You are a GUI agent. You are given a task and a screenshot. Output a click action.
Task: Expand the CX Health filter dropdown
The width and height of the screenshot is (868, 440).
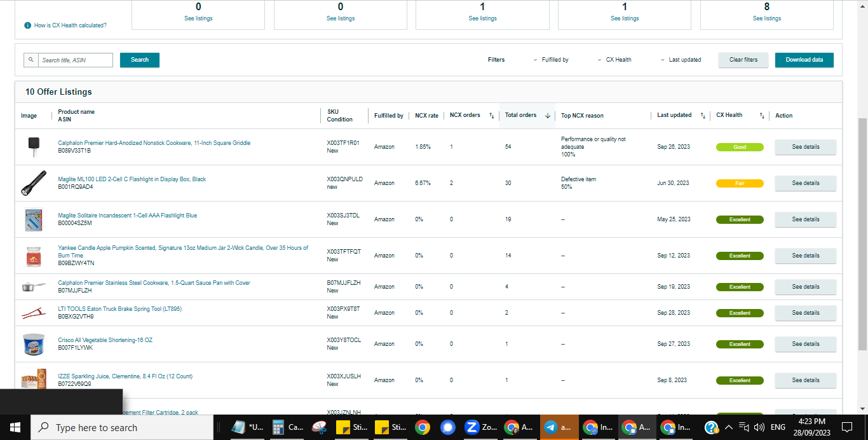coord(614,60)
